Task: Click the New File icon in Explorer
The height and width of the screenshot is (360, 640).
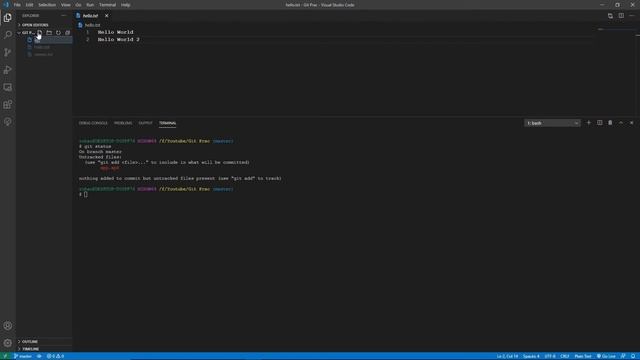Action: [x=40, y=33]
